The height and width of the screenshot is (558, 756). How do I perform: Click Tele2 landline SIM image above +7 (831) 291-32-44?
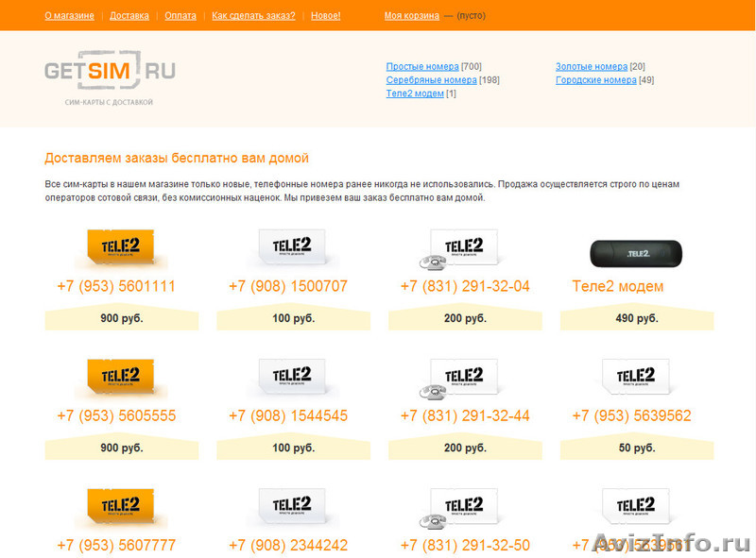point(460,379)
